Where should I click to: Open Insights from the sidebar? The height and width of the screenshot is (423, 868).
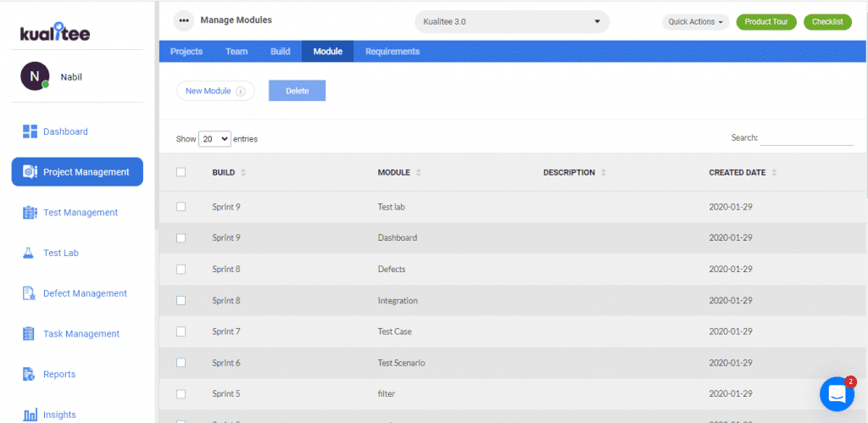tap(60, 415)
